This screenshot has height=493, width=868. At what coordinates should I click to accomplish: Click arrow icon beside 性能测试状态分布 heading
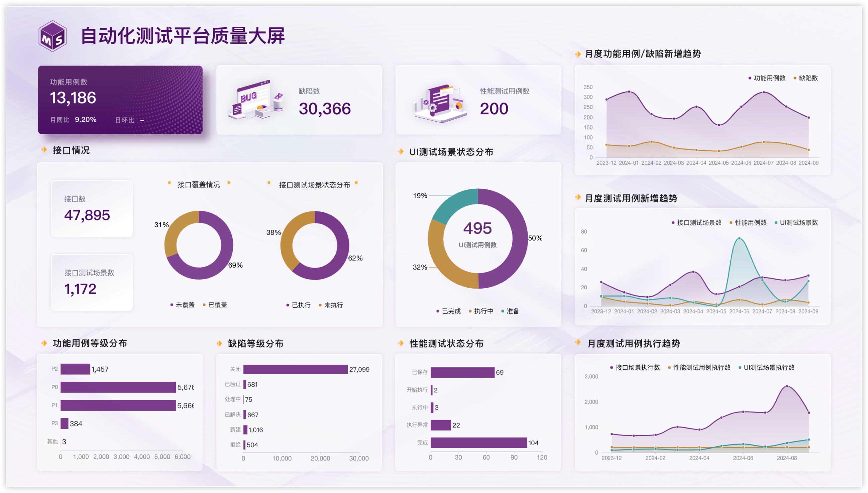coord(401,343)
